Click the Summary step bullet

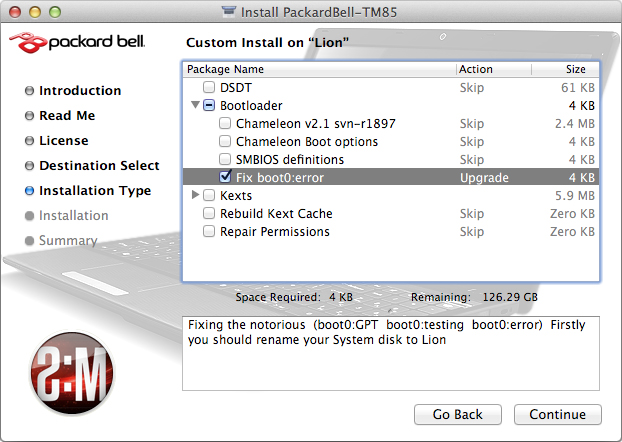pos(29,240)
